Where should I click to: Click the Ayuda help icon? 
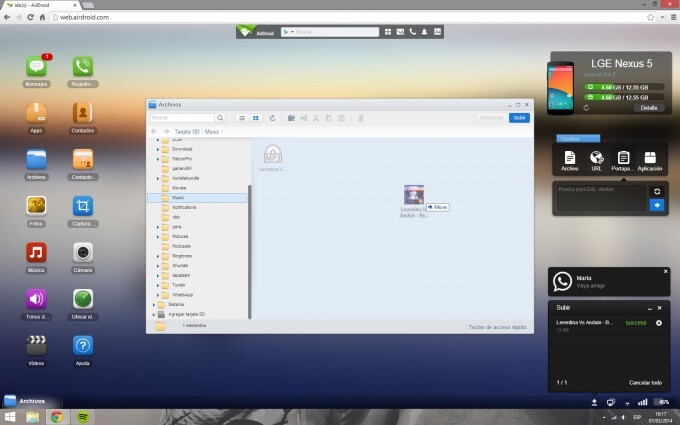[83, 344]
